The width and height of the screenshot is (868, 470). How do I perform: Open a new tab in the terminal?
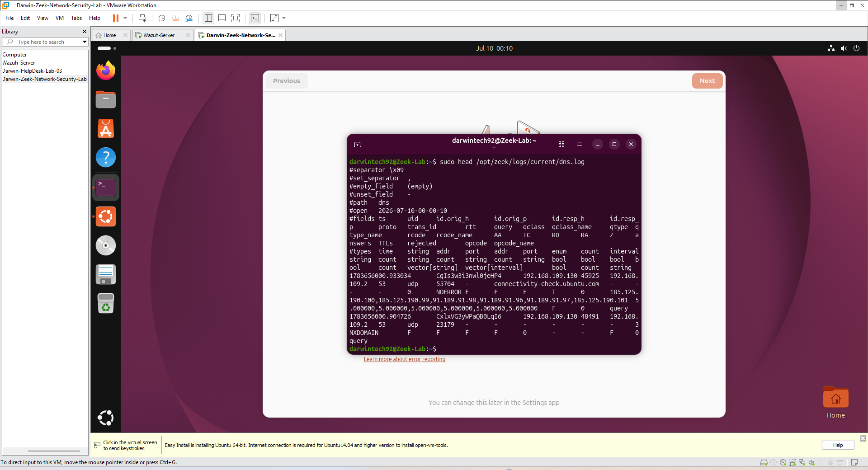pos(357,144)
